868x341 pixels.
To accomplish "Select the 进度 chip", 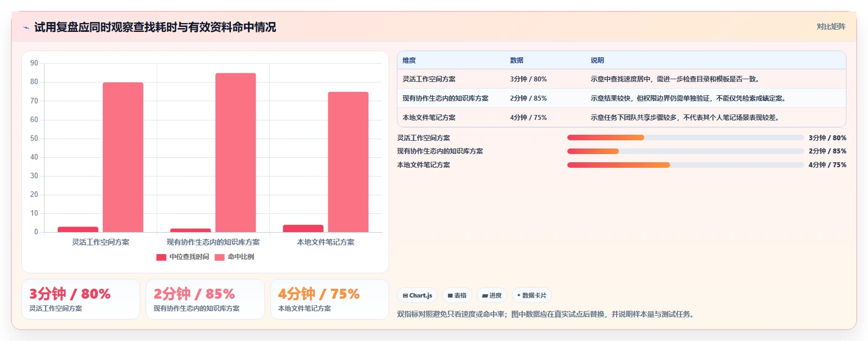I will pyautogui.click(x=491, y=295).
